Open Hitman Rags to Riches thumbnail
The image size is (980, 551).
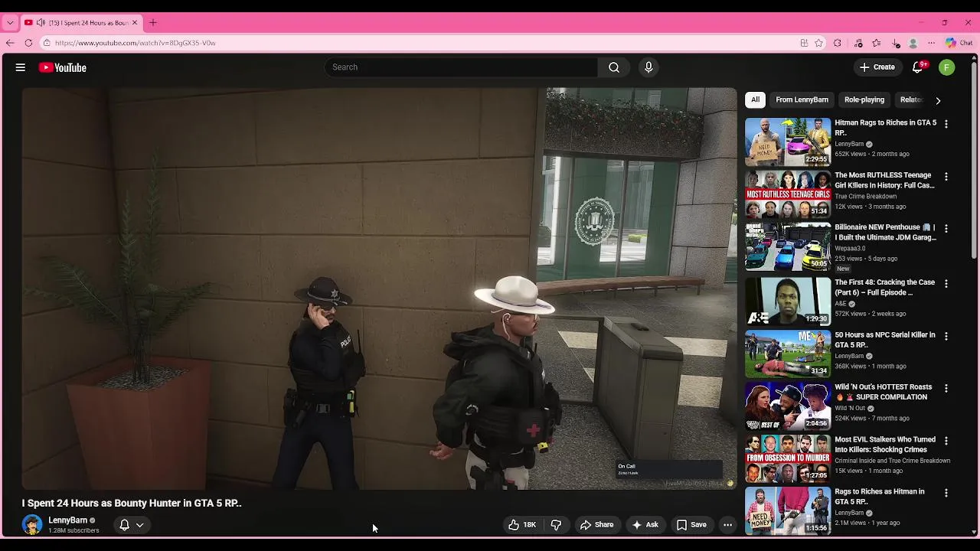pos(788,142)
